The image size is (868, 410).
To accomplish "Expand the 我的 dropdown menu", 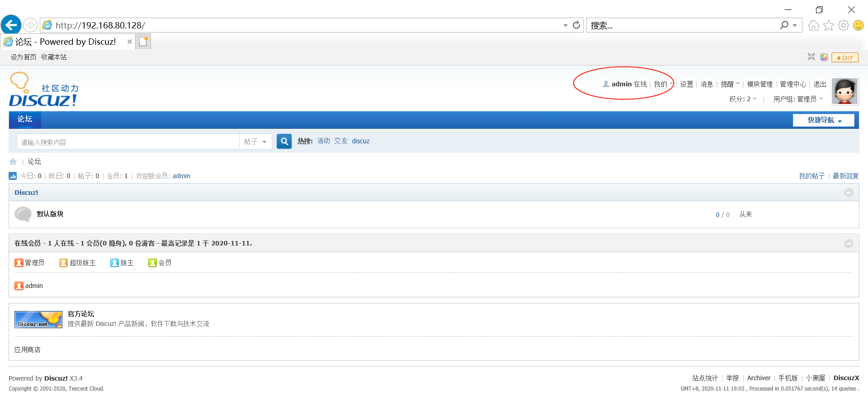I will click(663, 84).
